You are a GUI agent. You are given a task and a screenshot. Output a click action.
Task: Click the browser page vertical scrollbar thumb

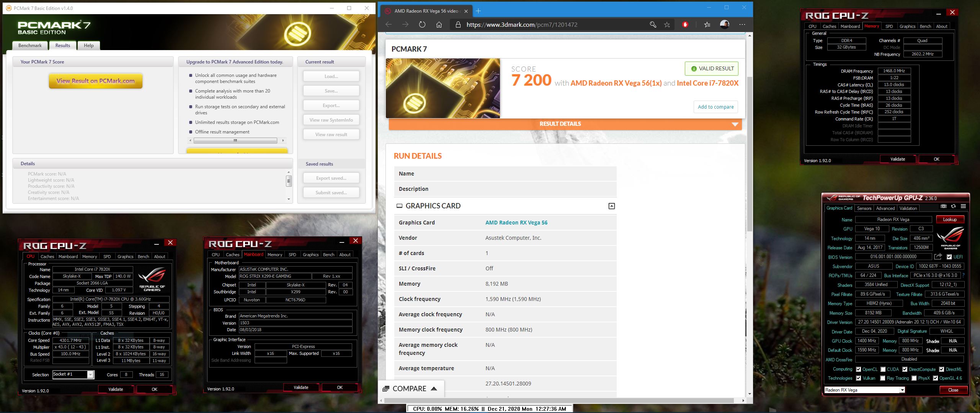click(x=749, y=154)
